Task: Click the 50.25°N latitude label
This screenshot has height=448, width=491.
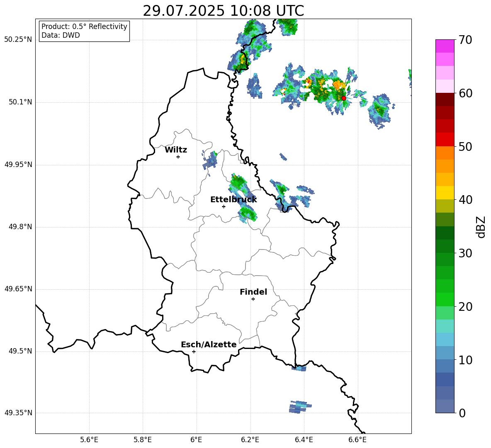Action: 18,40
